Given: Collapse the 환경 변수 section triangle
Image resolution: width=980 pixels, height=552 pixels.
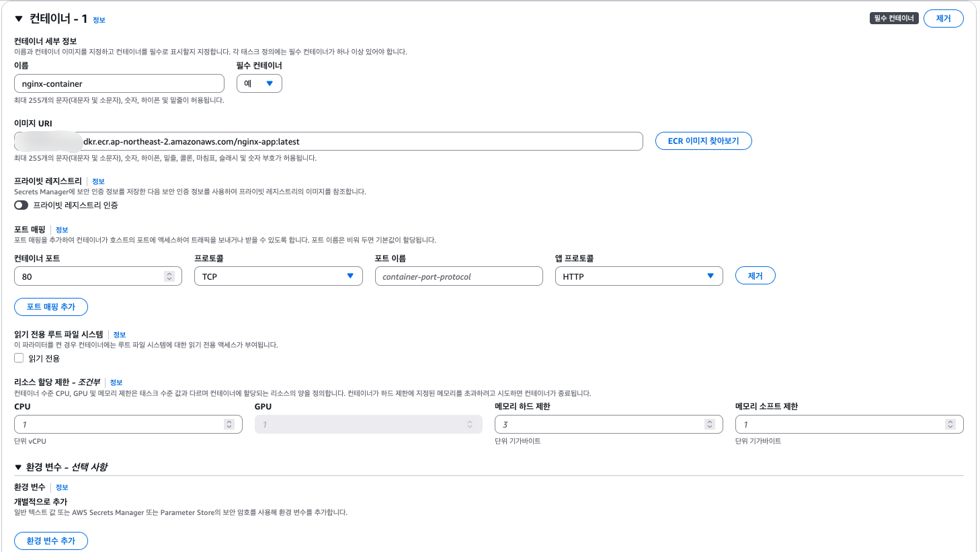Looking at the screenshot, I should point(18,467).
